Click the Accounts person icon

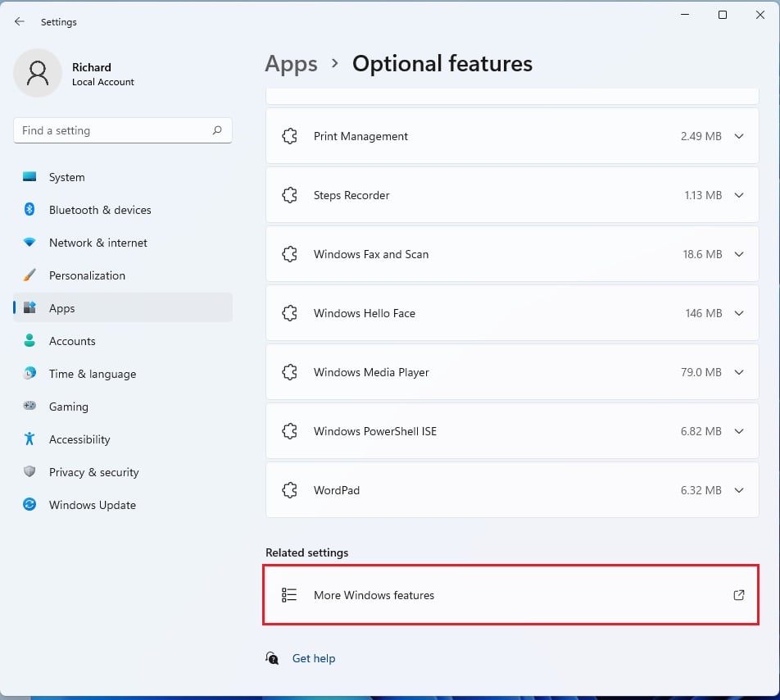pyautogui.click(x=29, y=340)
